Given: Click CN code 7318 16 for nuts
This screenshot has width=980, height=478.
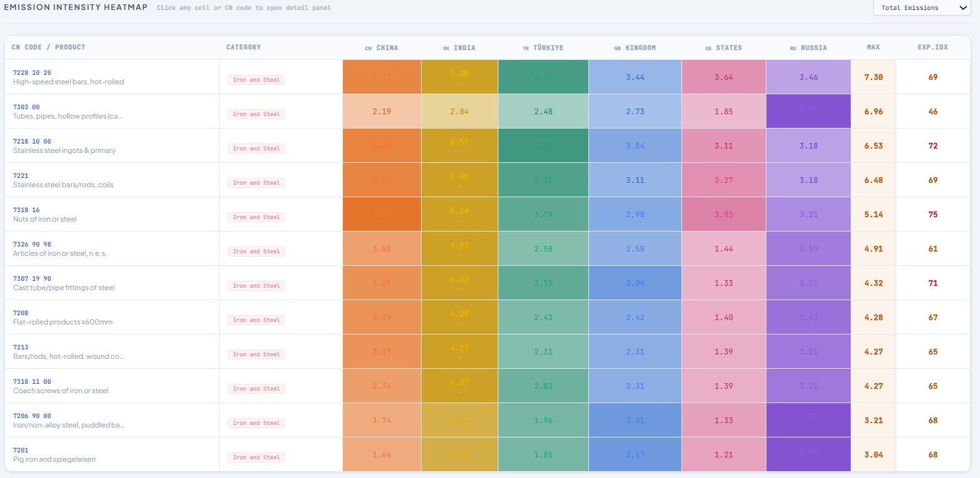Looking at the screenshot, I should [26, 210].
